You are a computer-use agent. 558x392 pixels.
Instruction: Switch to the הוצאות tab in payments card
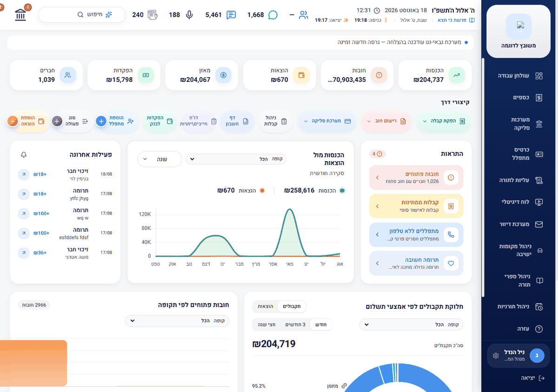(x=266, y=307)
